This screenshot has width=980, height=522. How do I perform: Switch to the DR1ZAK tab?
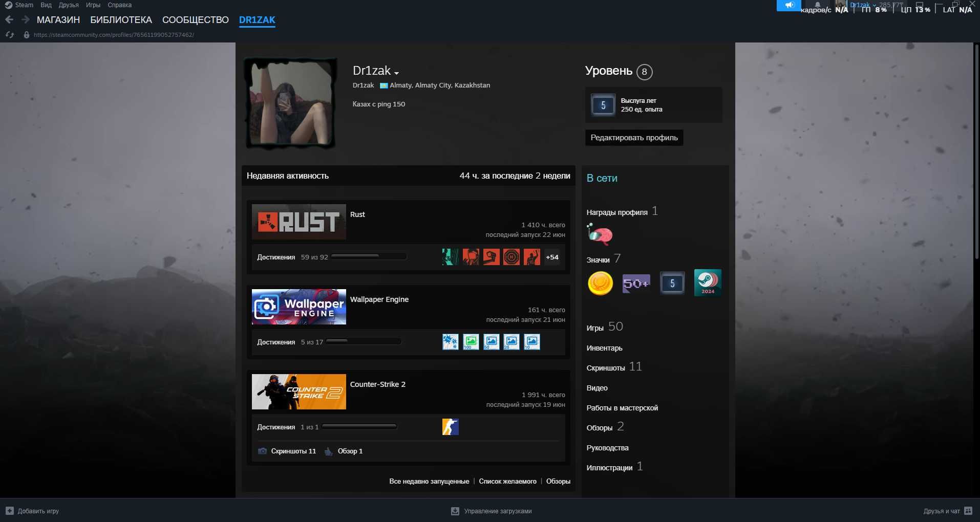(257, 20)
